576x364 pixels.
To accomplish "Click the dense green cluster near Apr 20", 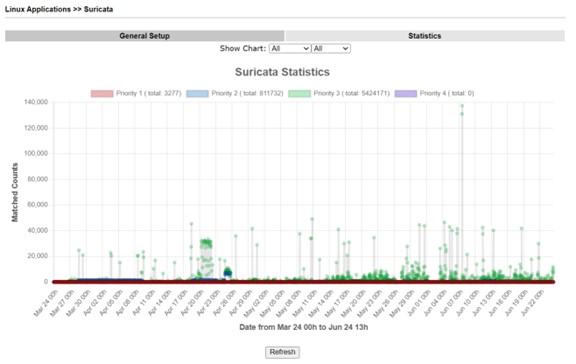I will point(206,257).
